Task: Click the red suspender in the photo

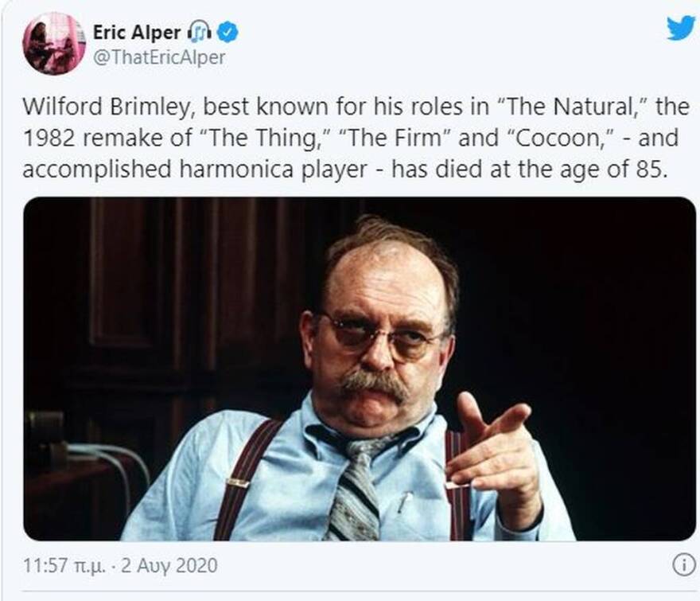Action: [x=242, y=478]
